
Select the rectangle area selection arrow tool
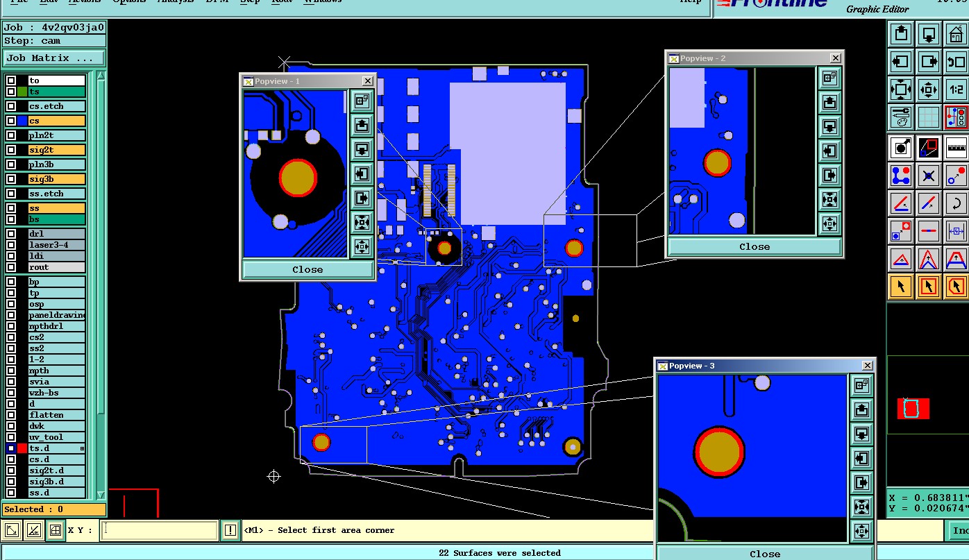tap(929, 286)
